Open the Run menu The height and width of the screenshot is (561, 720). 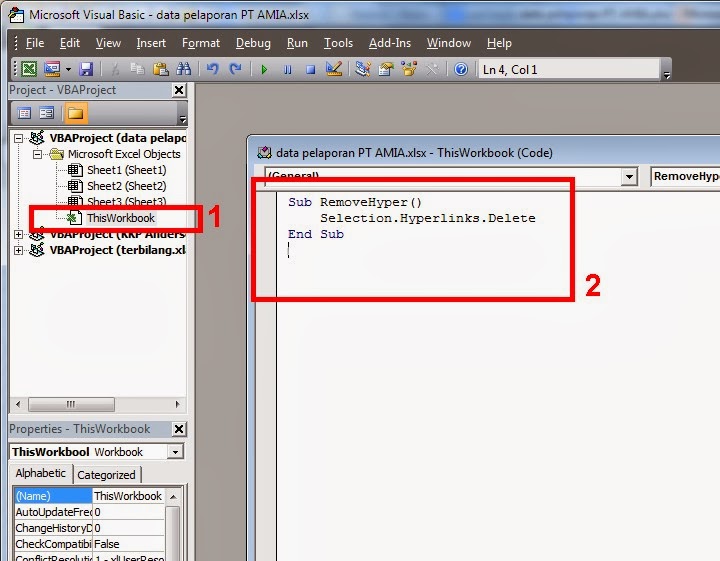click(297, 43)
